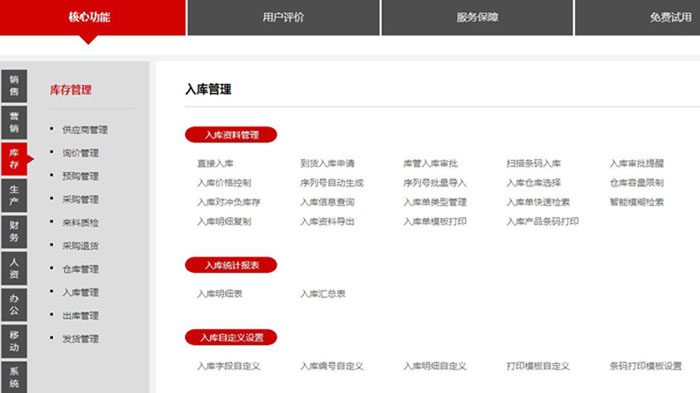Viewport: 700px width, 393px height.
Task: Switch to the 服务保障 tab
Action: pyautogui.click(x=477, y=17)
